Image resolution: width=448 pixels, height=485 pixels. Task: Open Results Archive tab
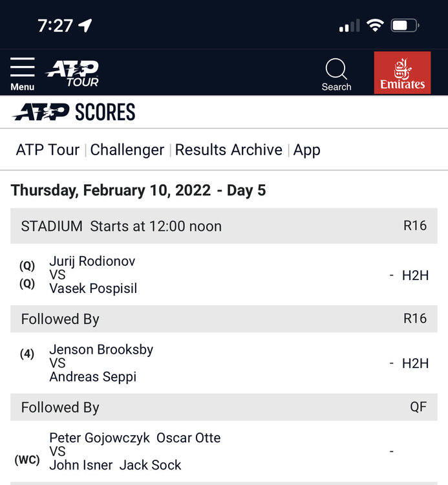229,150
